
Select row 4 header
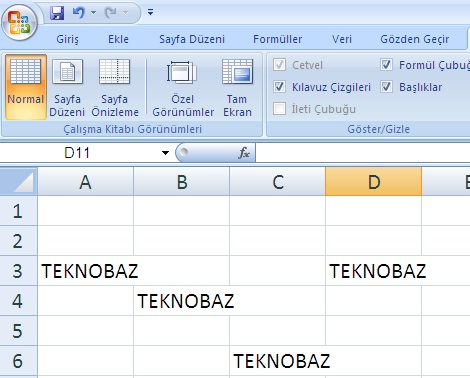[18, 301]
